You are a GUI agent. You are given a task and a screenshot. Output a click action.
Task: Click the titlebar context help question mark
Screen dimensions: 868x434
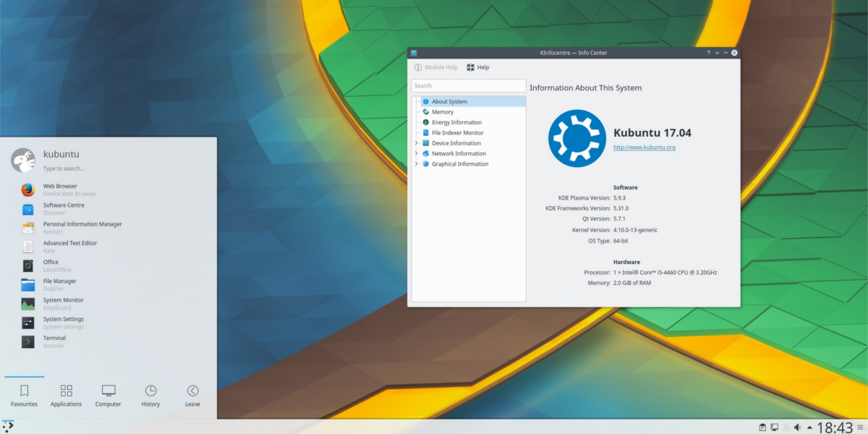708,53
